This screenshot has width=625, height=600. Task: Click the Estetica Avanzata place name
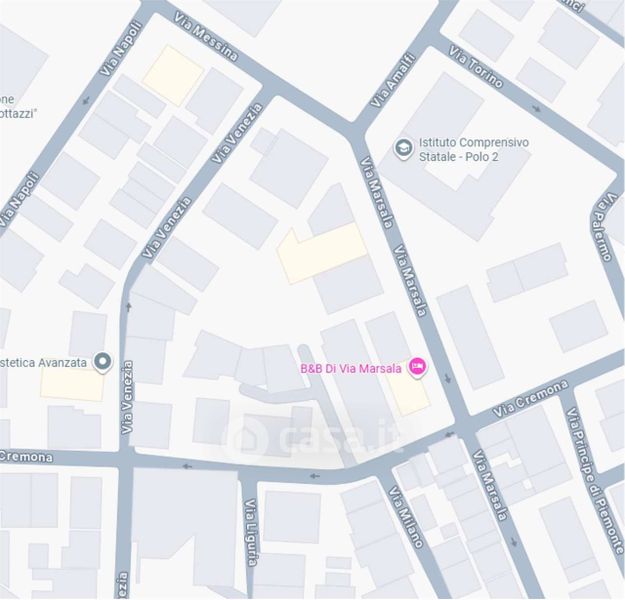(43, 363)
